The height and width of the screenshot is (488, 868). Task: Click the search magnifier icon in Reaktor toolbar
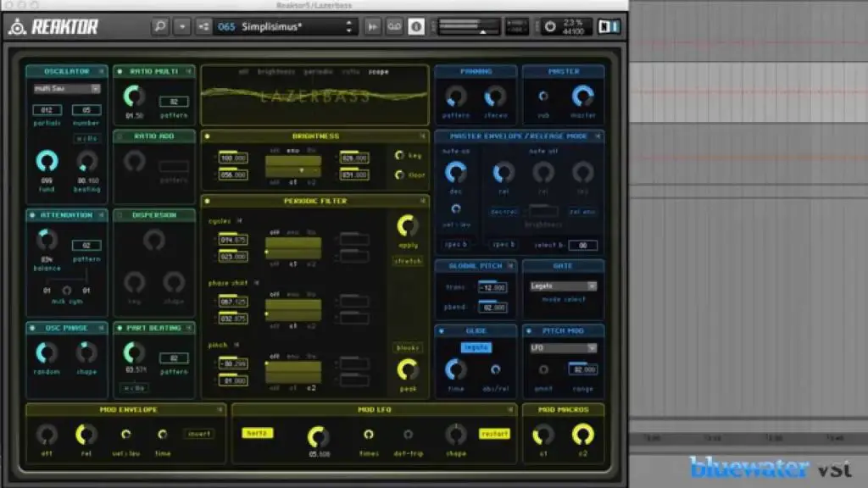tap(160, 26)
